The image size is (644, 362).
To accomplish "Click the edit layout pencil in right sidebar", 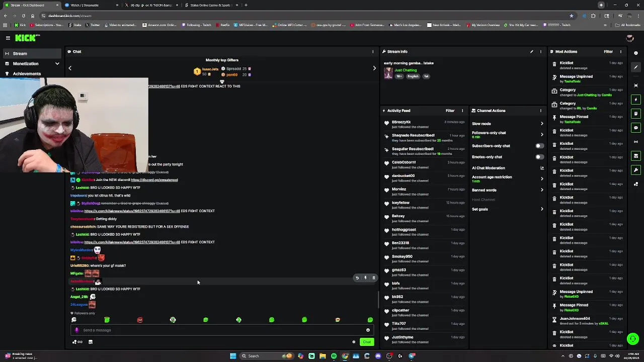I will pos(636,67).
